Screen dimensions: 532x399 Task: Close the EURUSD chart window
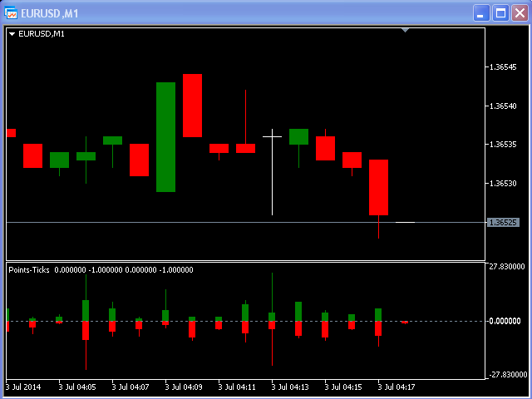pyautogui.click(x=520, y=13)
